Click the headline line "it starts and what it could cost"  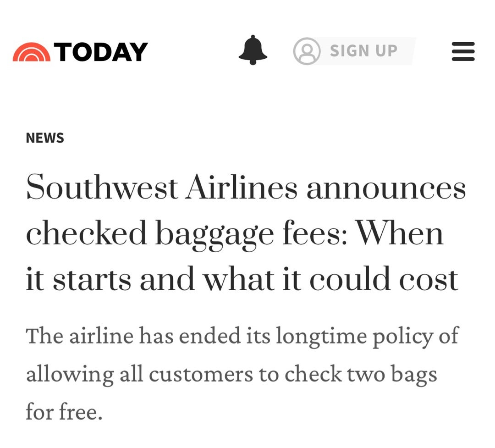tap(242, 279)
